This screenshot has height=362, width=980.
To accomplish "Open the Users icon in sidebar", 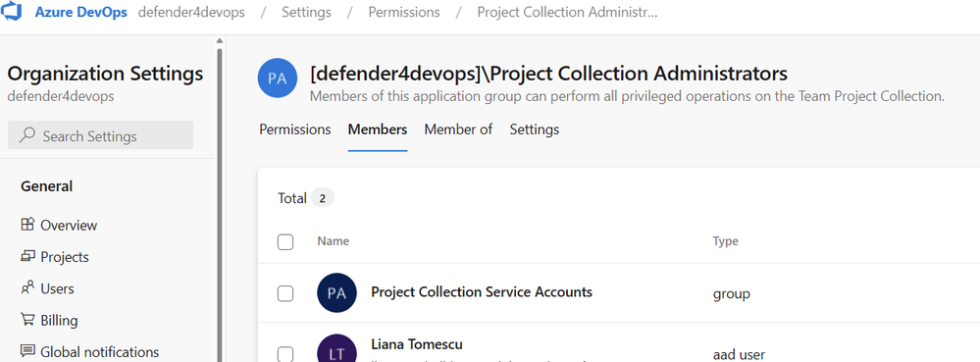I will (x=26, y=288).
